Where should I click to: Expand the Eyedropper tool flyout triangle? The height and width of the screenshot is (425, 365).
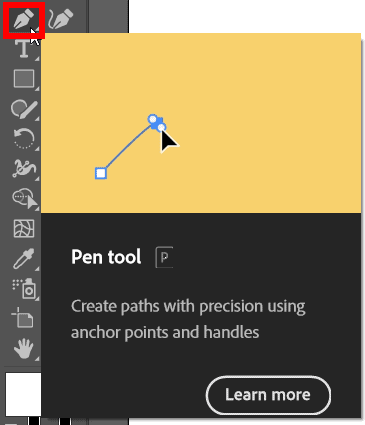[x=37, y=269]
